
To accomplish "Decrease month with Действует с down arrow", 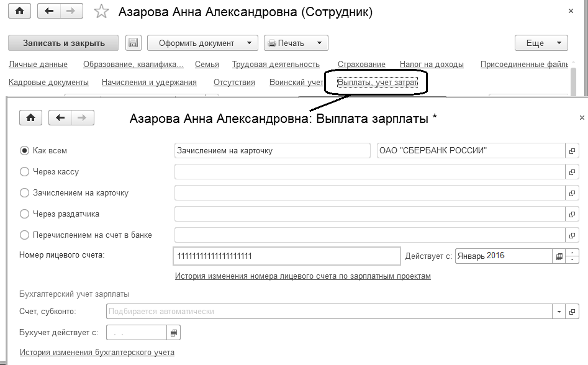I will 572,259.
